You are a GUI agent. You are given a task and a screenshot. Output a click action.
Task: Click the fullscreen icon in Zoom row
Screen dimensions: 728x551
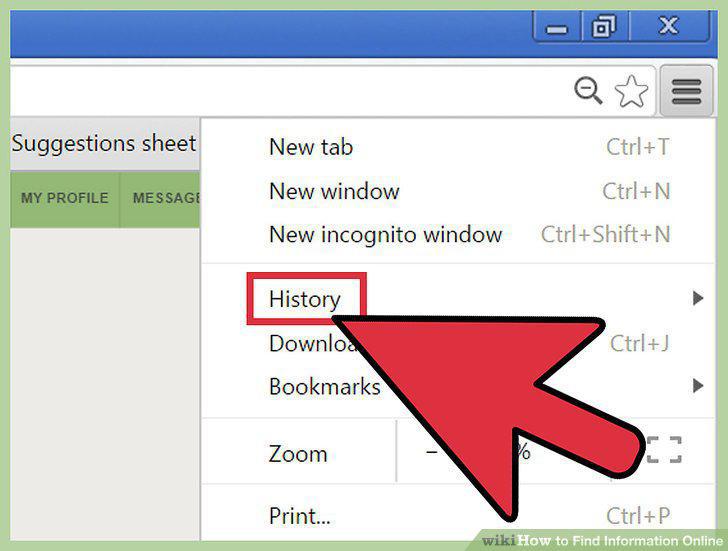pos(664,449)
